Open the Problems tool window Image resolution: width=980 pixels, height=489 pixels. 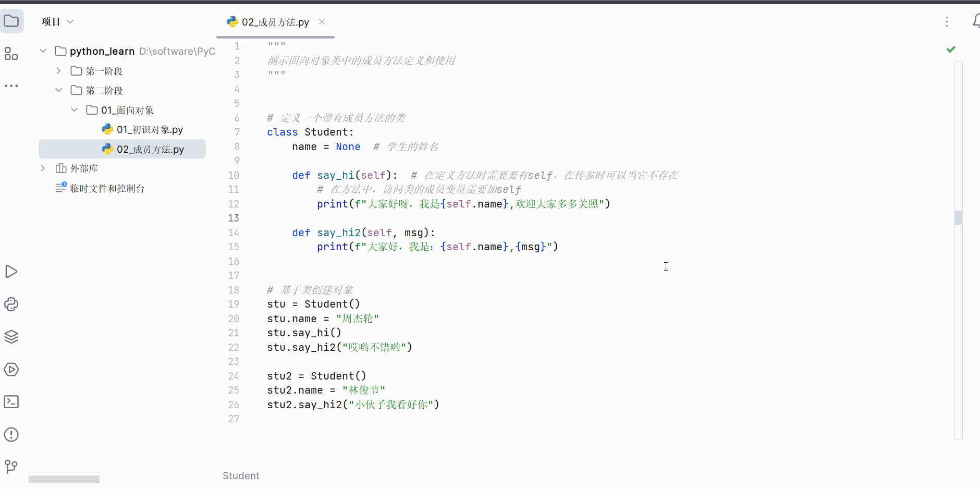[11, 434]
